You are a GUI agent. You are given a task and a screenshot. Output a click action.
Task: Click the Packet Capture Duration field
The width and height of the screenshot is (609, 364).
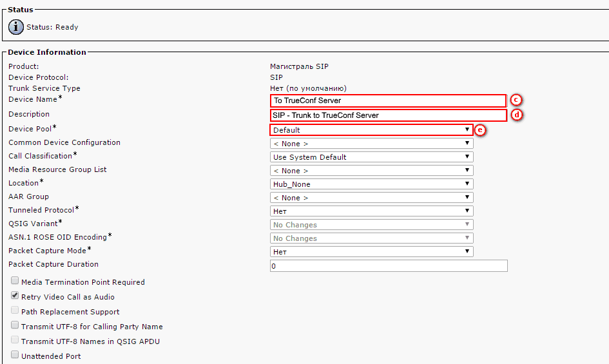(x=389, y=266)
